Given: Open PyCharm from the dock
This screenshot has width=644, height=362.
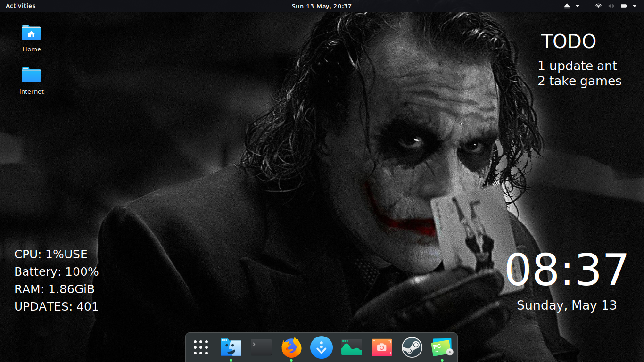Looking at the screenshot, I should 442,348.
